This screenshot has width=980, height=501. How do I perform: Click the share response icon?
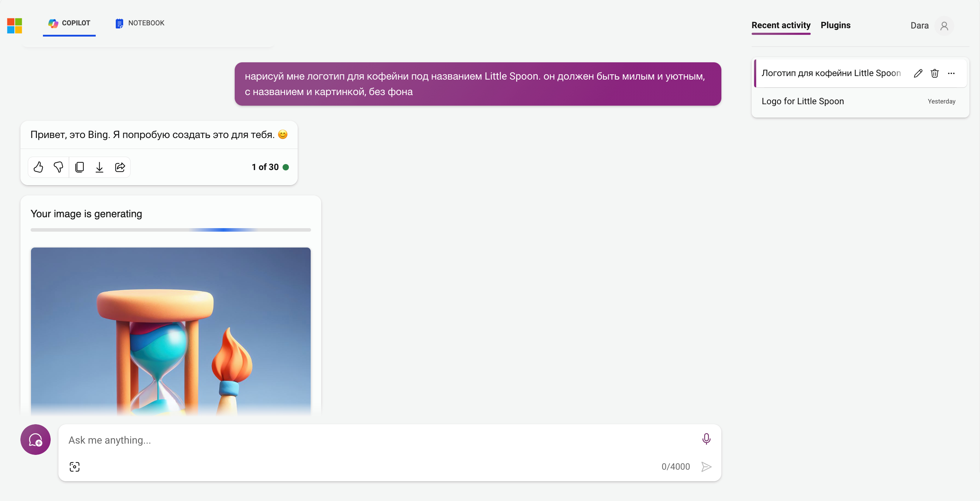tap(120, 167)
